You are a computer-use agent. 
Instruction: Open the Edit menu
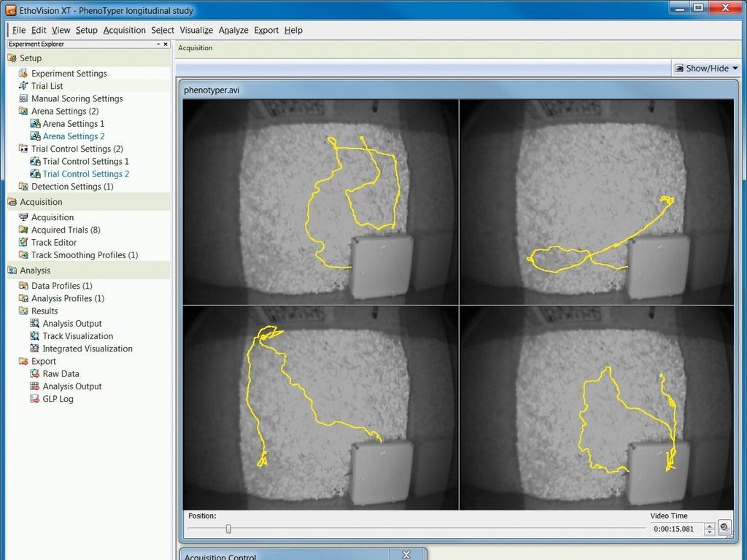(39, 30)
